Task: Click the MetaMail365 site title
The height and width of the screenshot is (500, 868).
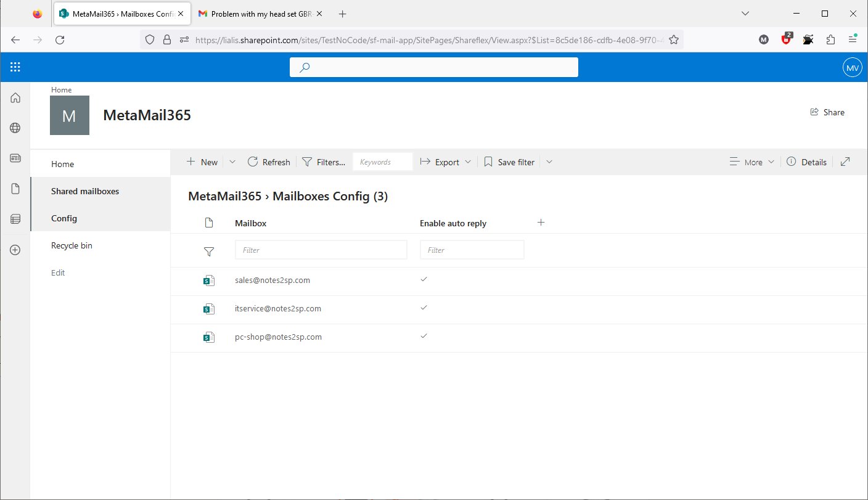Action: tap(147, 115)
